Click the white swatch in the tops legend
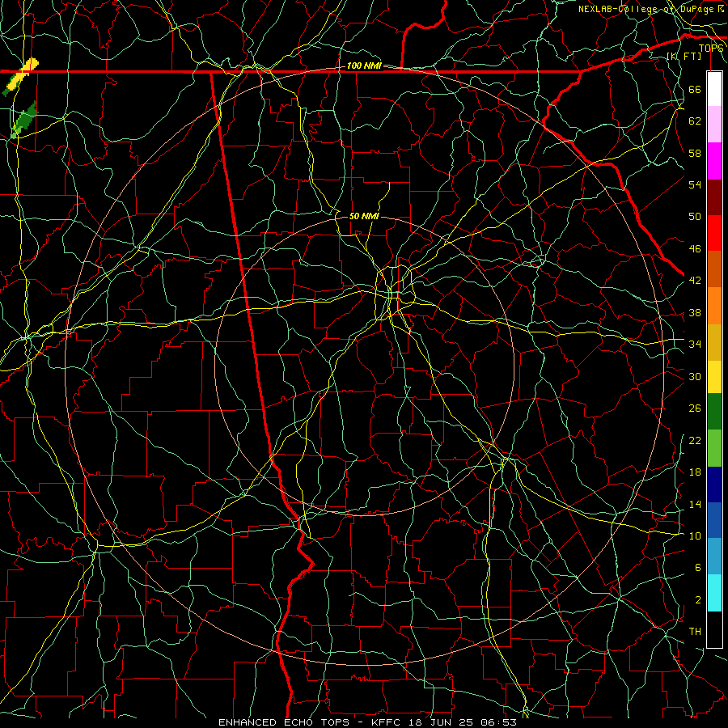The image size is (728, 728). click(x=714, y=89)
